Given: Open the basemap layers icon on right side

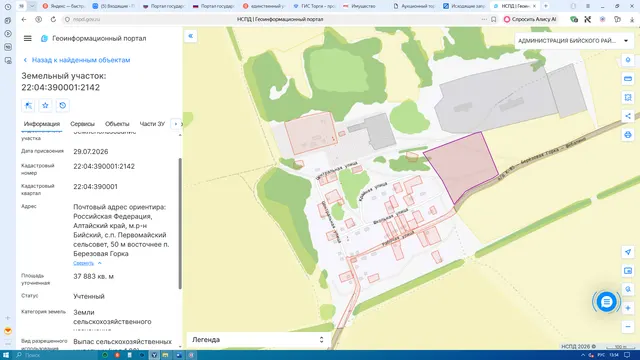Looking at the screenshot, I should (x=628, y=271).
